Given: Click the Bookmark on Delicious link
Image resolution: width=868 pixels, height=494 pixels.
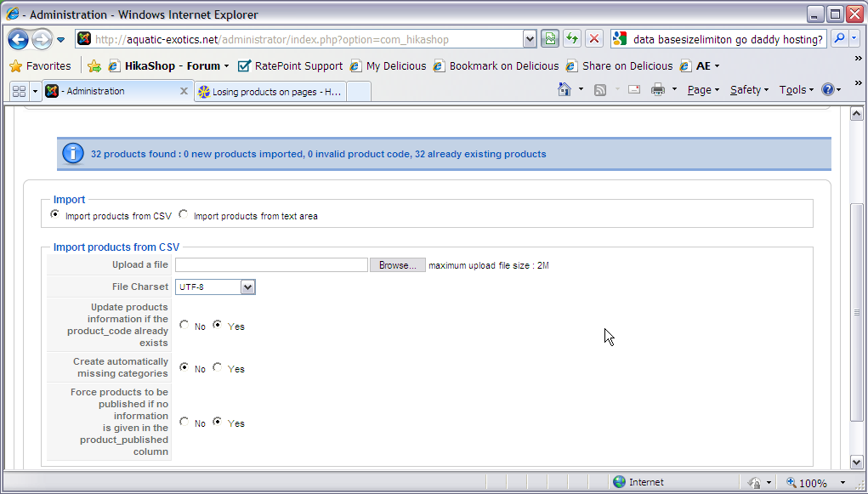Looking at the screenshot, I should click(496, 66).
